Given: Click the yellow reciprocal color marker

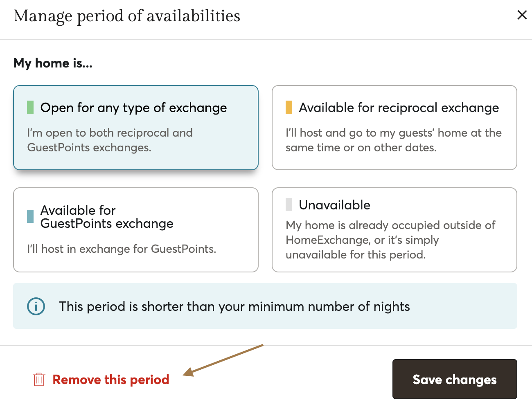Looking at the screenshot, I should point(289,107).
